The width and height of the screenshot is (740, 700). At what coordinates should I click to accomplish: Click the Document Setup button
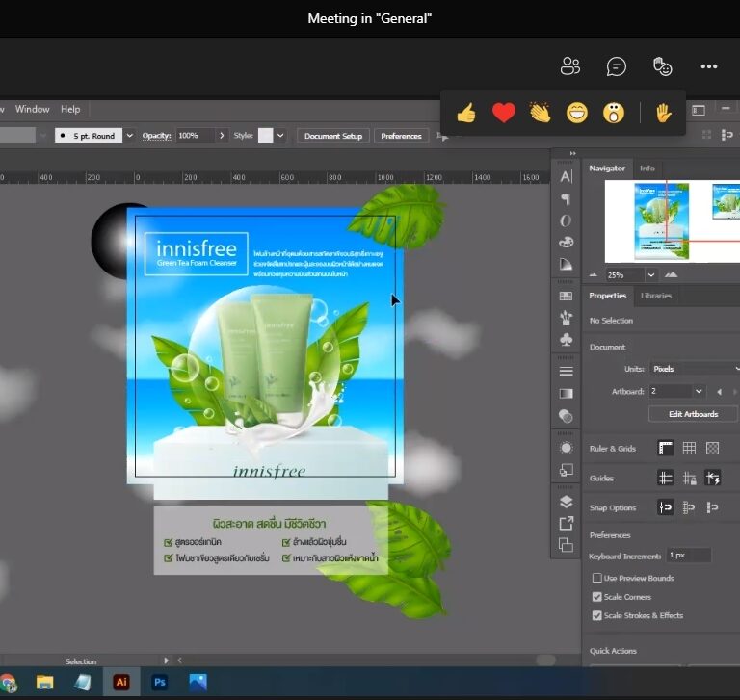click(333, 136)
